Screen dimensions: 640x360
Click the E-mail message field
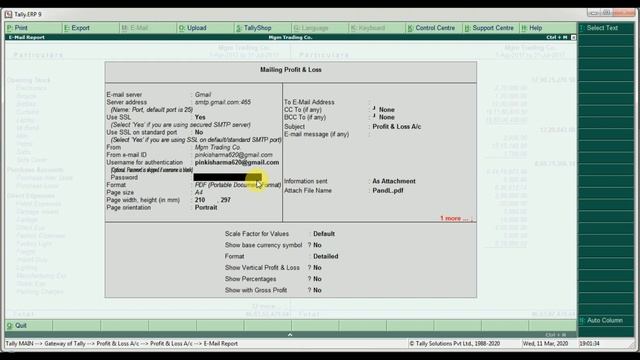tap(422, 134)
